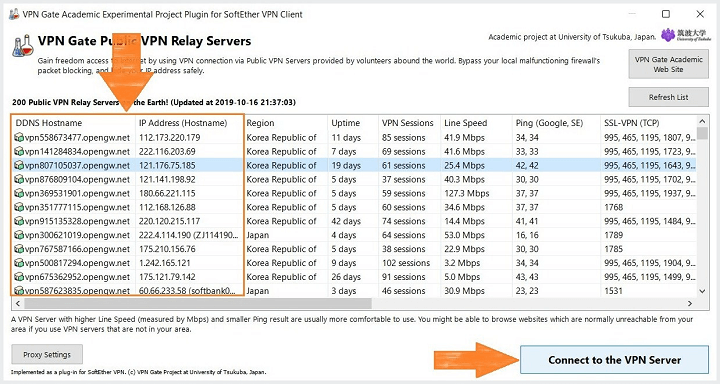
Task: Click server icon beside vpn876809104.opengw.net
Action: (x=19, y=179)
